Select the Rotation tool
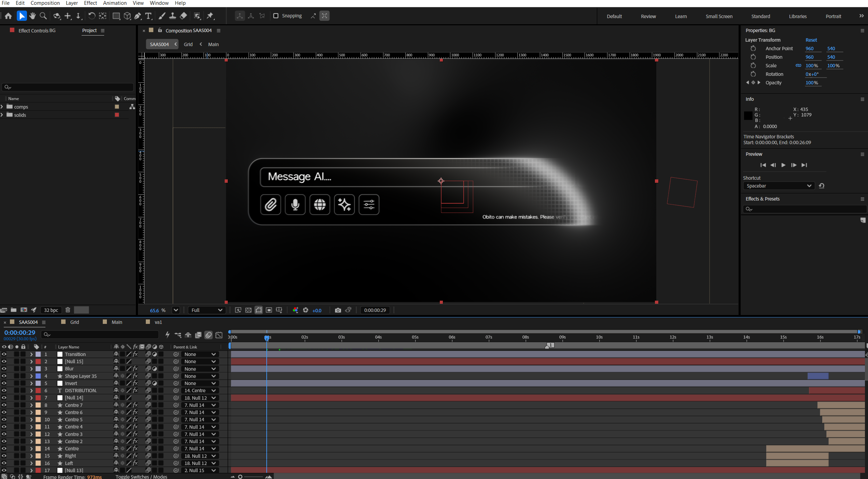 coord(92,16)
